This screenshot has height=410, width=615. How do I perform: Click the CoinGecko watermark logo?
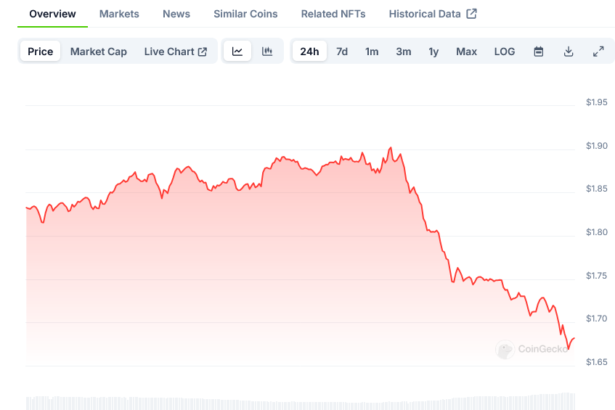pos(533,350)
